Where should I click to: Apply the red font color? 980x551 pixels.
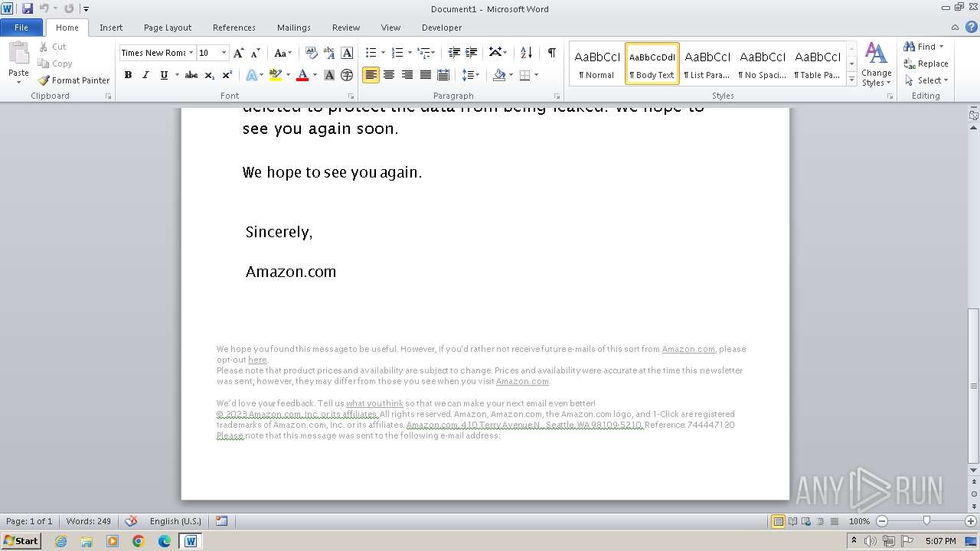pos(302,75)
